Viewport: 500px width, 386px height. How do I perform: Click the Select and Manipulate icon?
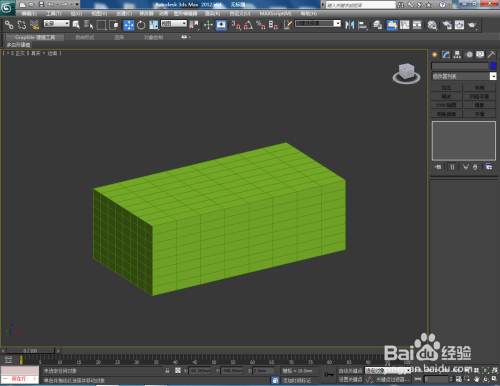click(x=208, y=25)
